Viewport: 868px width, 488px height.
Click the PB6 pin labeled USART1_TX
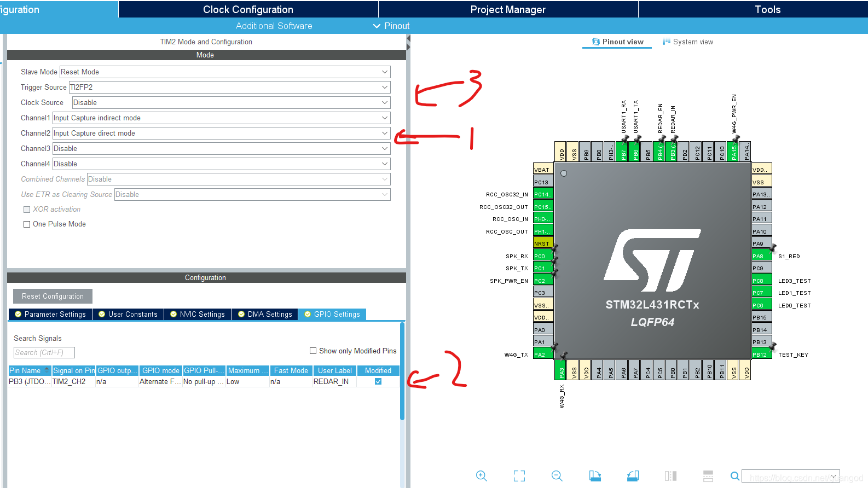tap(635, 152)
